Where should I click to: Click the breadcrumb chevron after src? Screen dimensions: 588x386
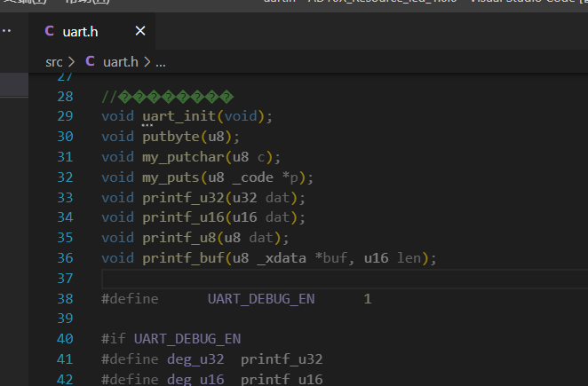coord(72,62)
